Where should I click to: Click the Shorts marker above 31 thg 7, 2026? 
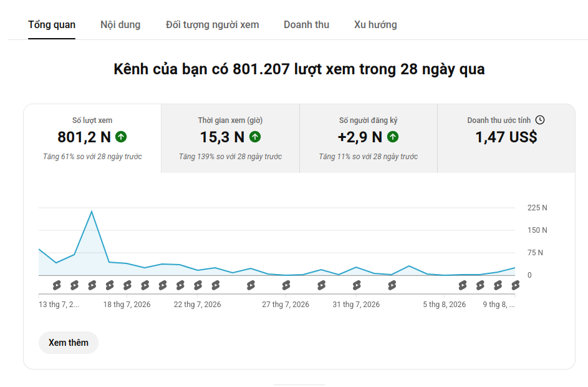tap(356, 286)
